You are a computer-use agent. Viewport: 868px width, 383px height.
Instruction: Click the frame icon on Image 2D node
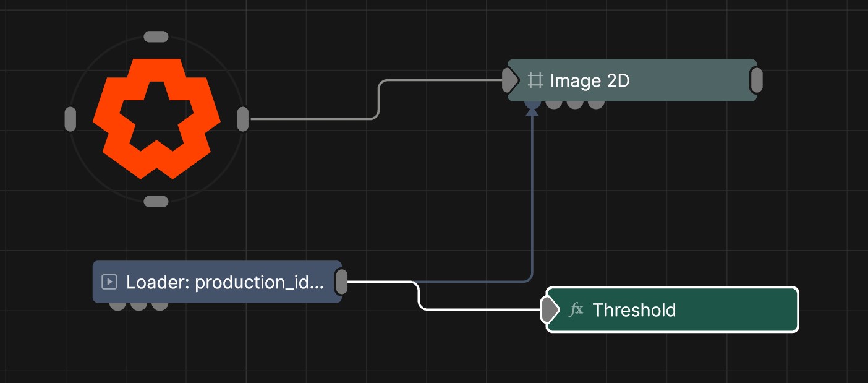point(535,80)
